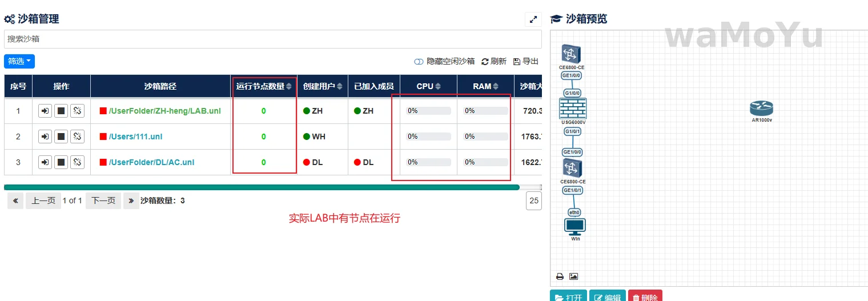This screenshot has width=868, height=301.
Task: Click the USG6000V firewall node icon
Action: pos(572,108)
